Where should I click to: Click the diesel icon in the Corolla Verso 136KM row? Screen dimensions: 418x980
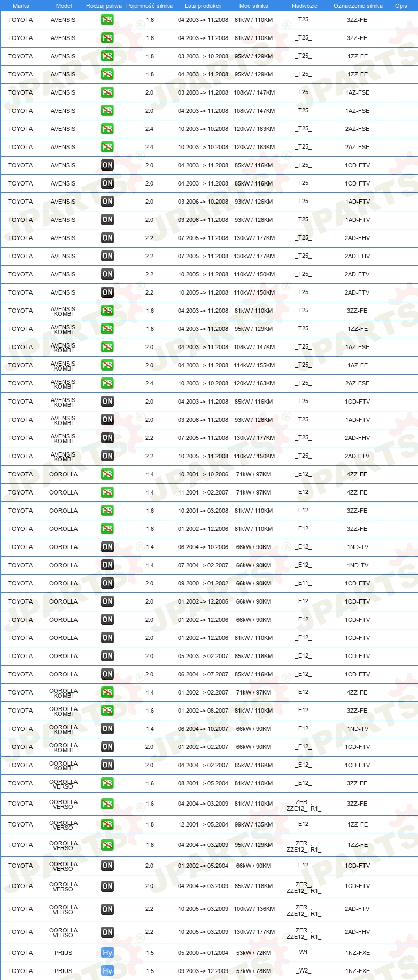point(107,909)
